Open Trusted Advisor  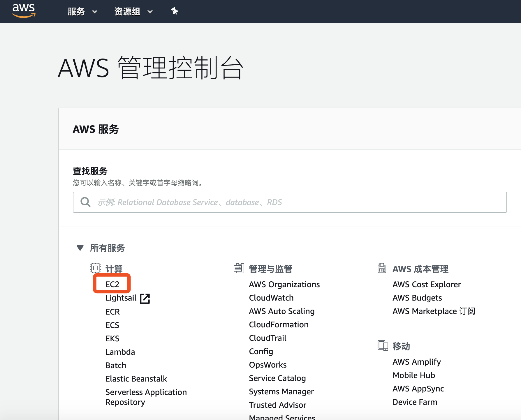[x=277, y=405]
